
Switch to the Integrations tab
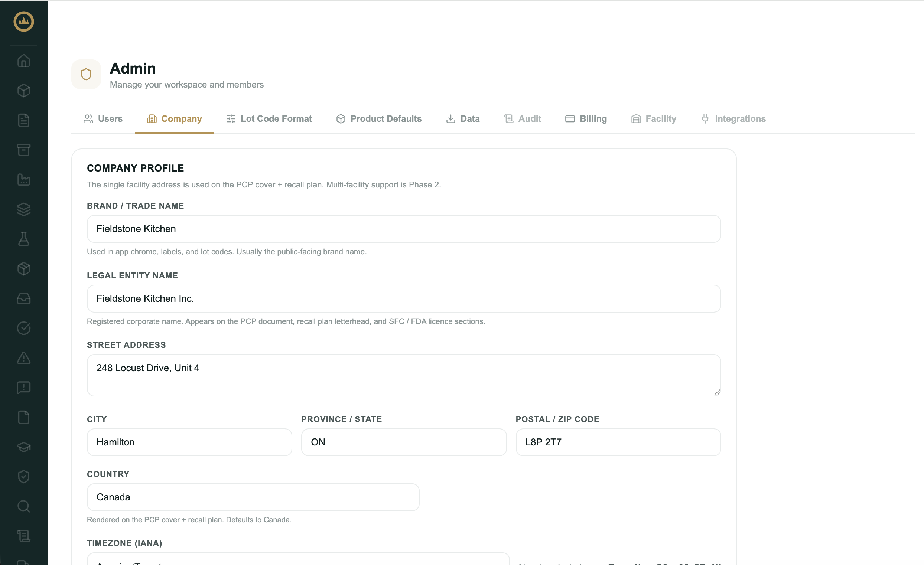click(733, 119)
